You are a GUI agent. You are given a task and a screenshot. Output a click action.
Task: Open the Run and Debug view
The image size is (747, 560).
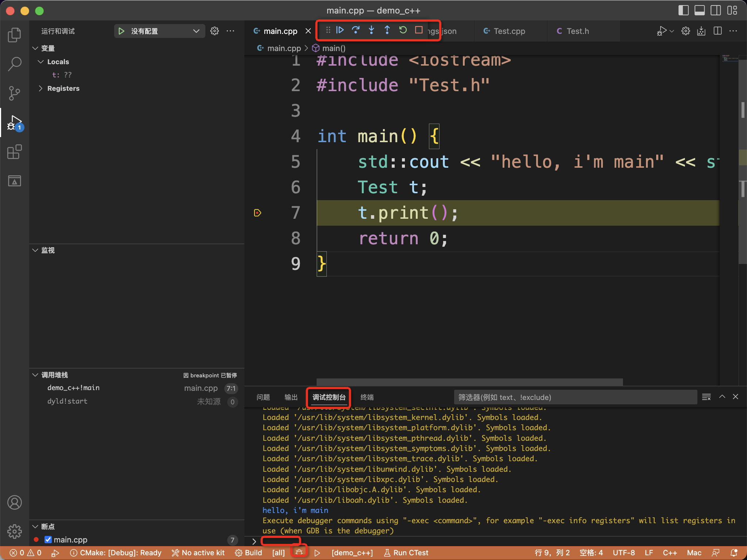click(x=15, y=123)
